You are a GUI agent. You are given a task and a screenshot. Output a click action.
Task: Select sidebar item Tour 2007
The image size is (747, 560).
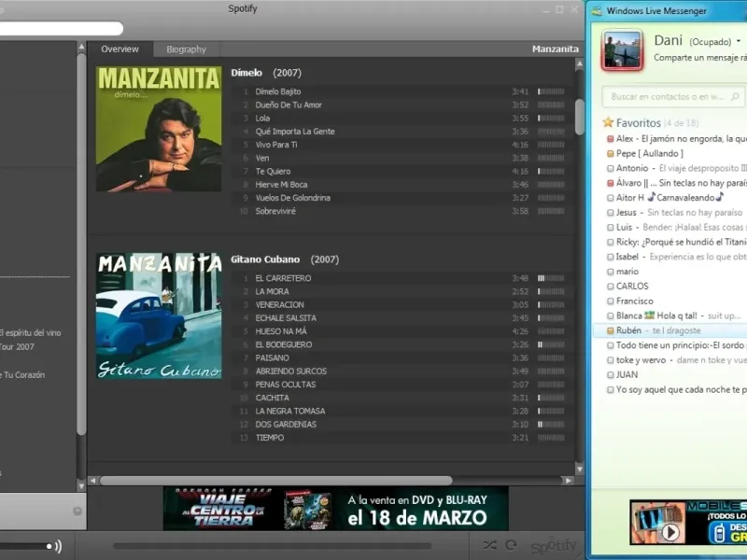tap(17, 346)
